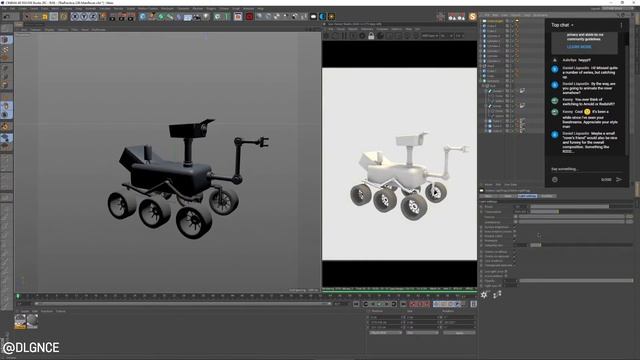
Task: Click the blue Cube primitive icon
Action: tap(142, 17)
